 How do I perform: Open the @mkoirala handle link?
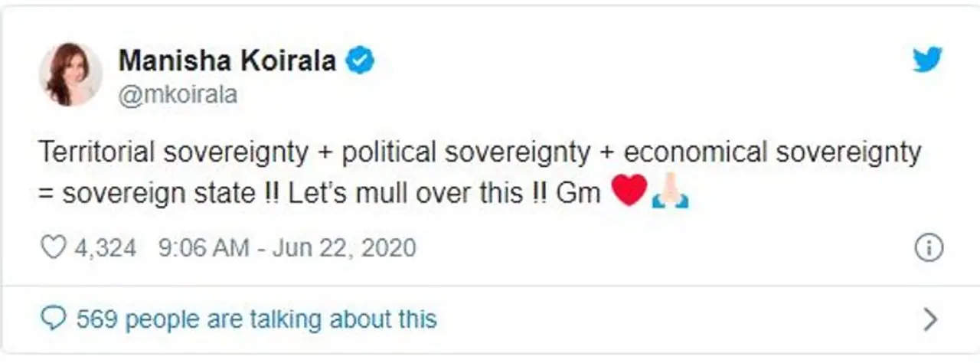click(x=177, y=95)
